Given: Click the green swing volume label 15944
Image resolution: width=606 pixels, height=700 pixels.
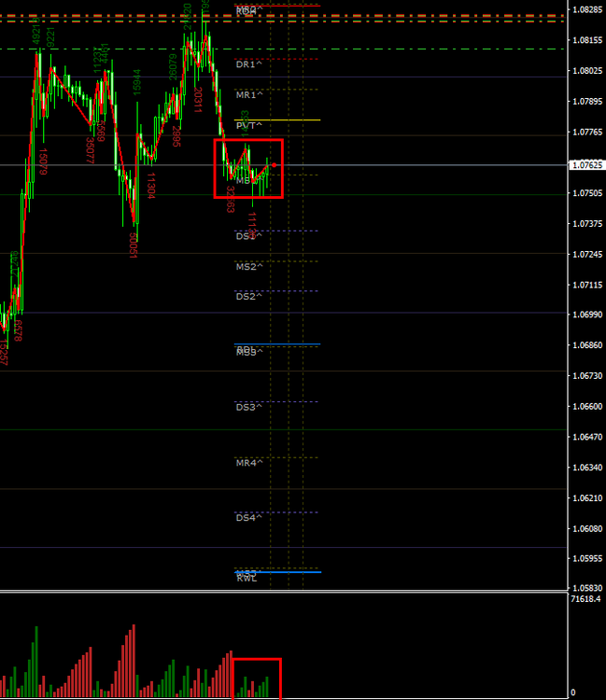Looking at the screenshot, I should (x=136, y=82).
